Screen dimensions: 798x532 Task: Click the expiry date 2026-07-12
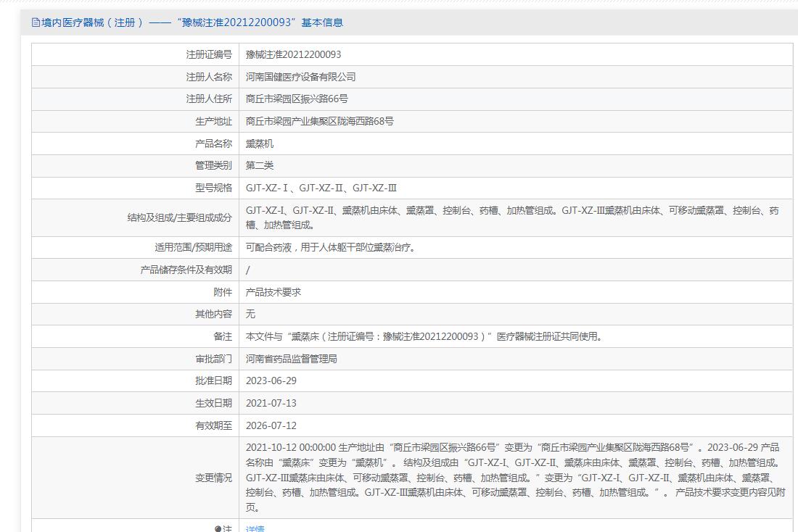click(x=271, y=425)
